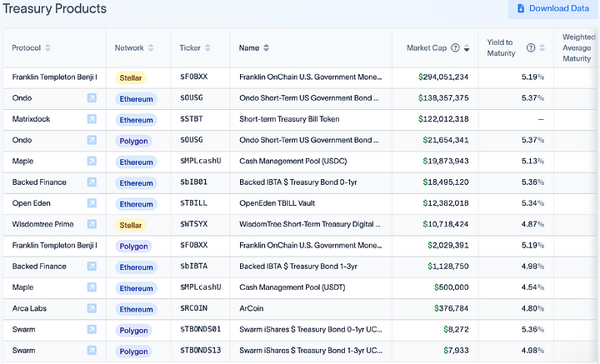Click yield 4.87% in Wisdomtree row
Screen dimensions: 600x364
pos(532,224)
